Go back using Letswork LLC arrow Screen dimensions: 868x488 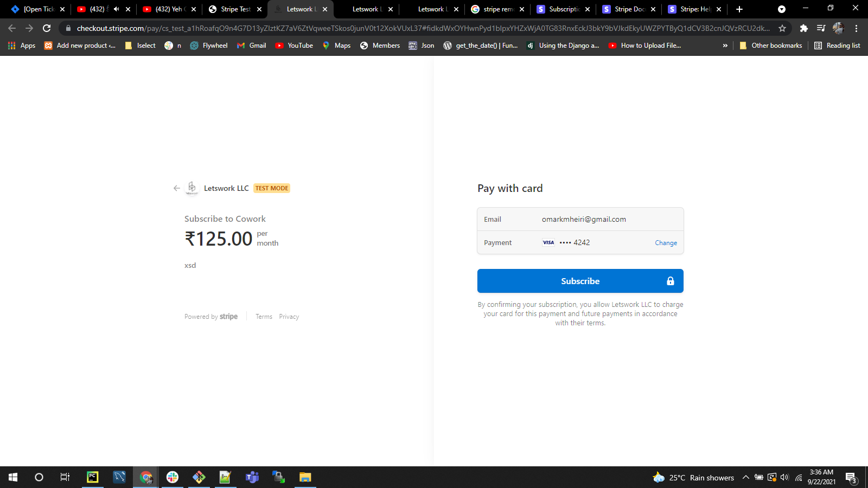pos(177,188)
